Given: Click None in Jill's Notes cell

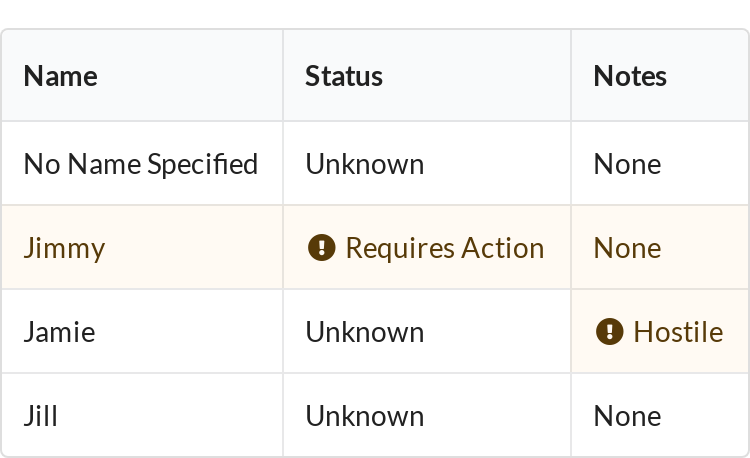Looking at the screenshot, I should click(x=627, y=416).
